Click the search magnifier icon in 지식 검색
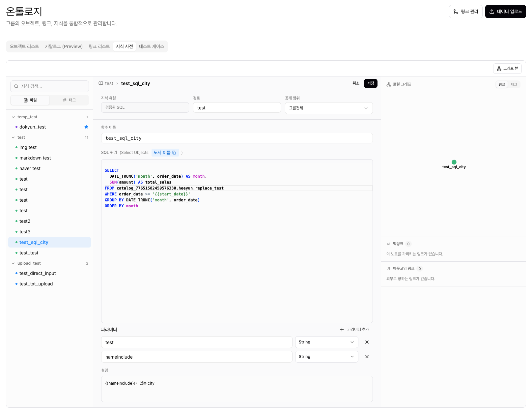Viewport: 532px width, 412px height. [x=16, y=86]
